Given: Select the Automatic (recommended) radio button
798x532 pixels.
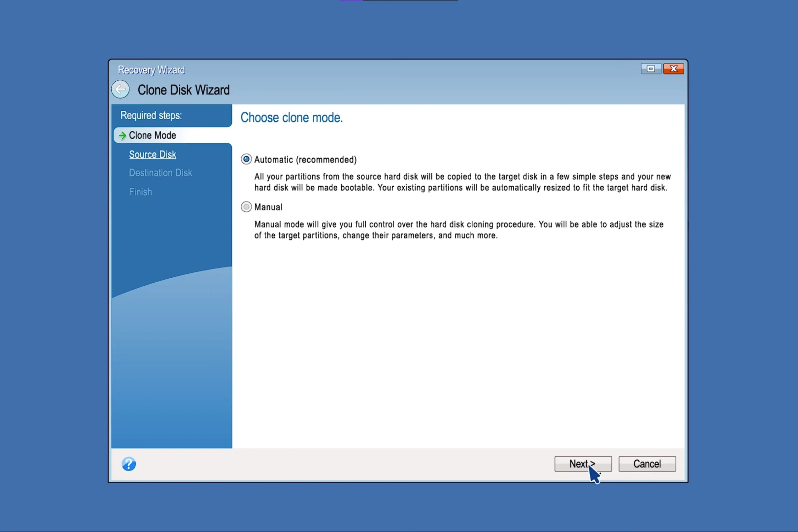Looking at the screenshot, I should pos(246,159).
